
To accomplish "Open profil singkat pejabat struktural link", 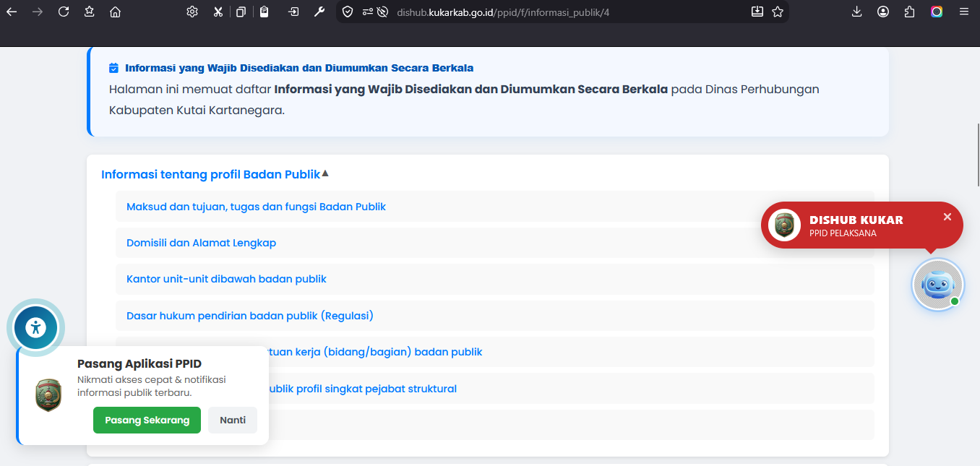I will click(x=363, y=389).
